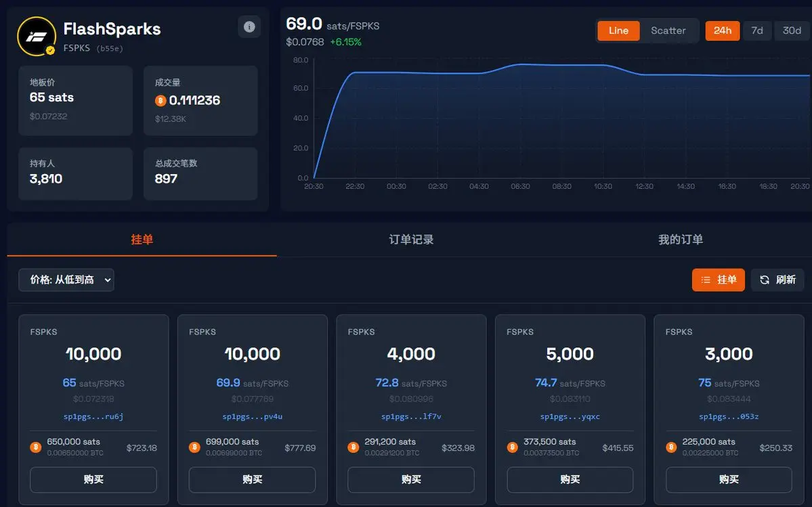Click the Bitcoin icon beside 0.111236 volume
This screenshot has height=507, width=812.
(x=161, y=100)
